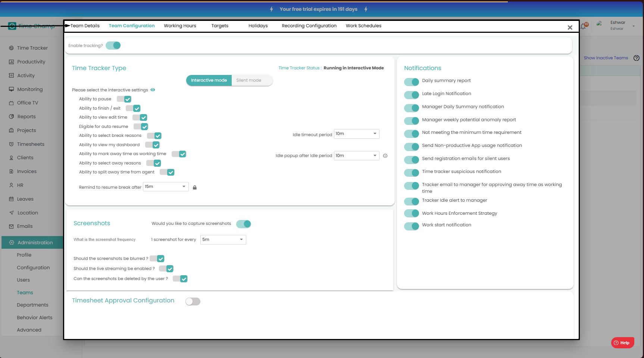The image size is (644, 358).
Task: Click info icon beside Idle popup period
Action: [x=385, y=156]
